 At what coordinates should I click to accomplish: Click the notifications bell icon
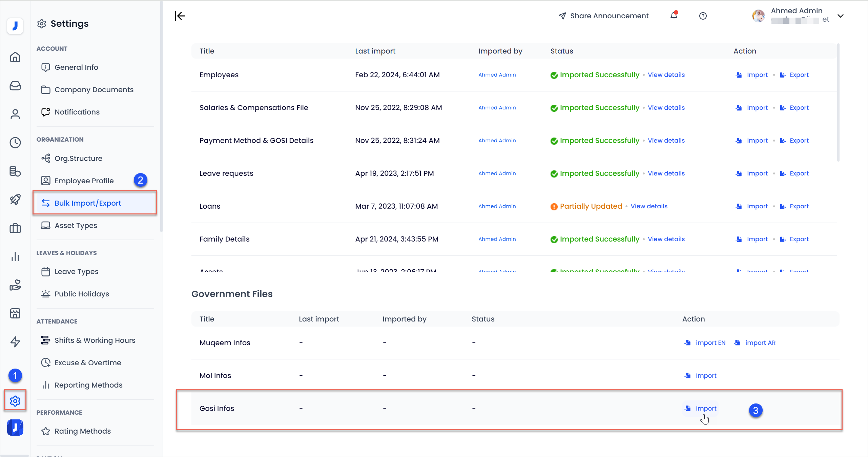click(674, 16)
